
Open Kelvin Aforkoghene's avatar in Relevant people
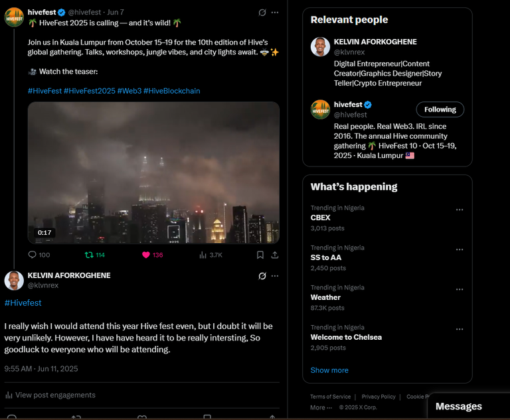tap(320, 47)
